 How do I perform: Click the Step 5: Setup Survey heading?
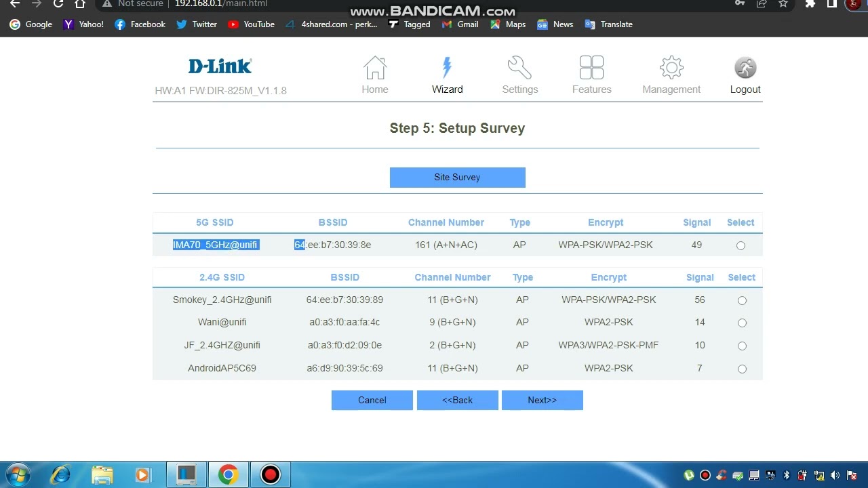point(457,128)
